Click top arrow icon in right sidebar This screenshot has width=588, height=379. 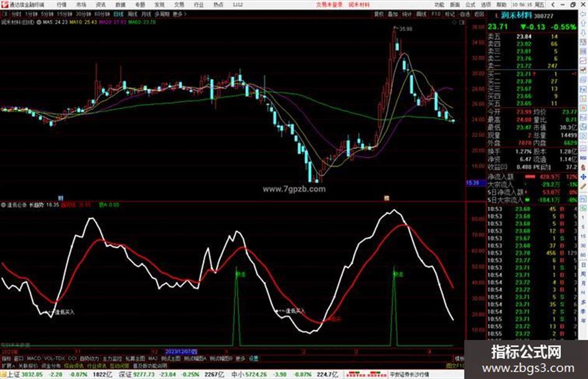tap(583, 14)
